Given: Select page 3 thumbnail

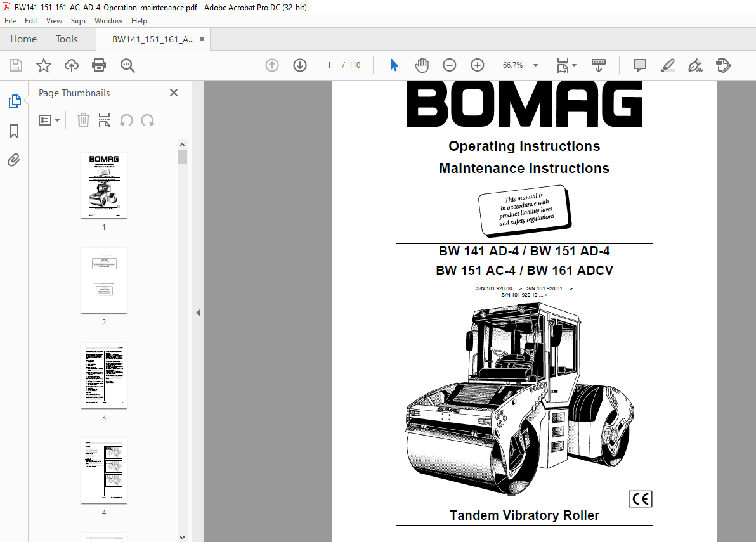Looking at the screenshot, I should [x=103, y=376].
